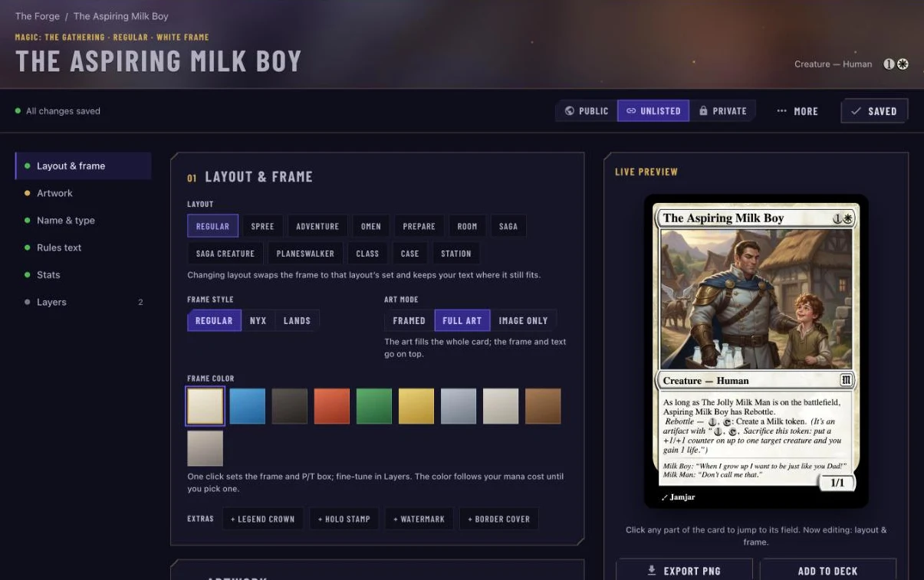Select Full Art mode
924x580 pixels.
coord(462,320)
